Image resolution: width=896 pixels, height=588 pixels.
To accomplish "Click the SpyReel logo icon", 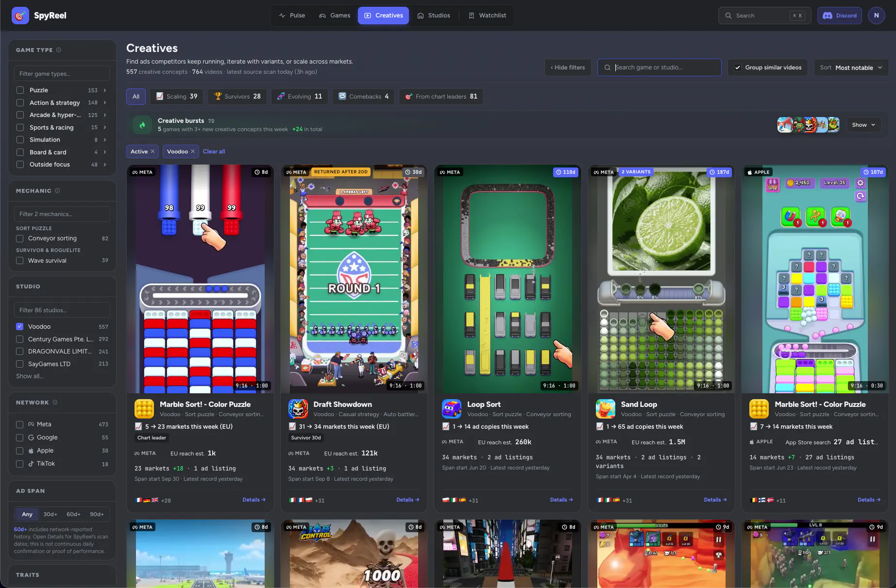I will 20,16.
